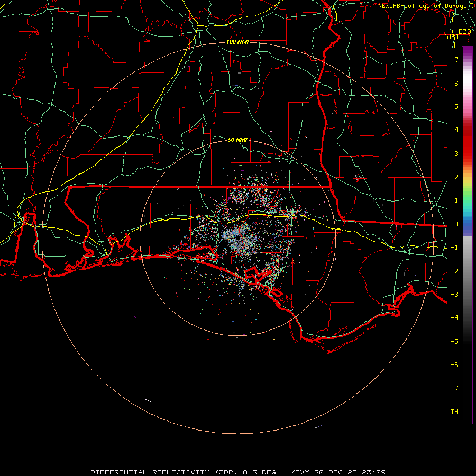Image resolution: width=476 pixels, height=476 pixels.
Task: Click the DZD legend title
Action: [465, 32]
